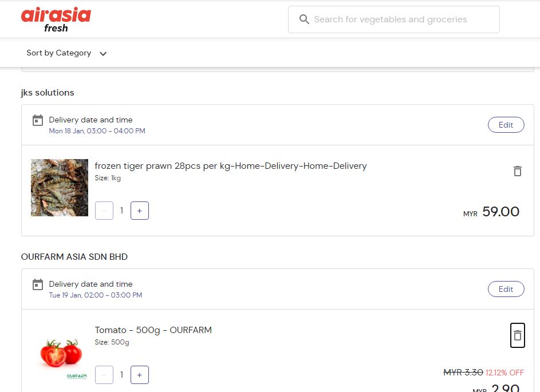
Task: Click the chevron next to Sort by Category
Action: 103,53
